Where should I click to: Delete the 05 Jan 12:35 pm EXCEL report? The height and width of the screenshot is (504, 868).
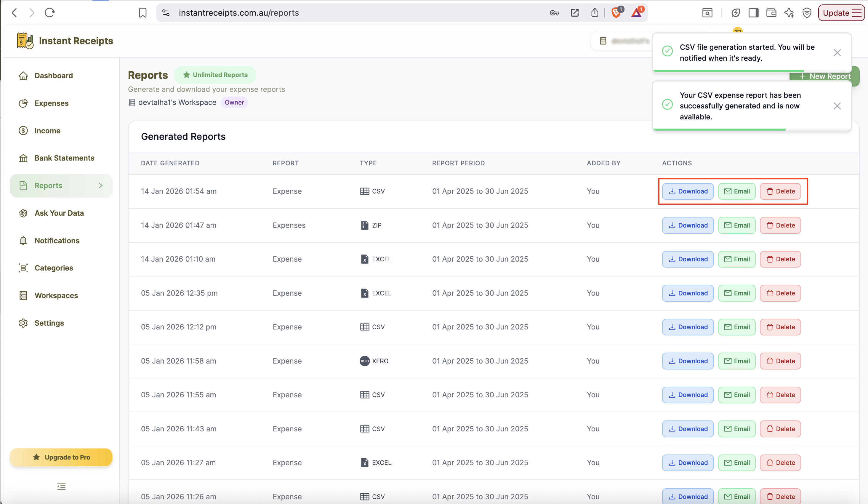click(780, 293)
